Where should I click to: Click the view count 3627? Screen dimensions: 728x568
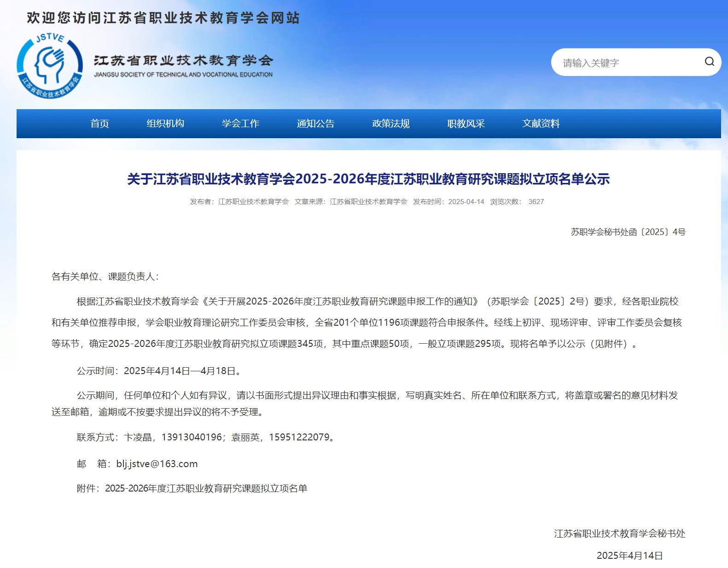click(x=536, y=202)
